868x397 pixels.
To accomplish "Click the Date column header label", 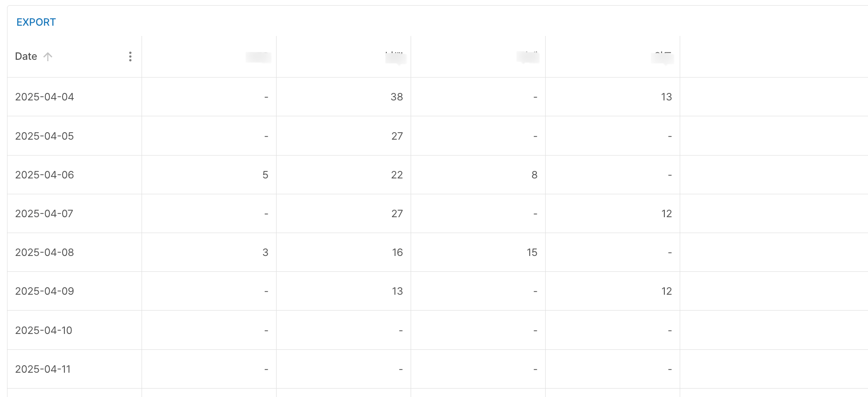I will [x=26, y=57].
